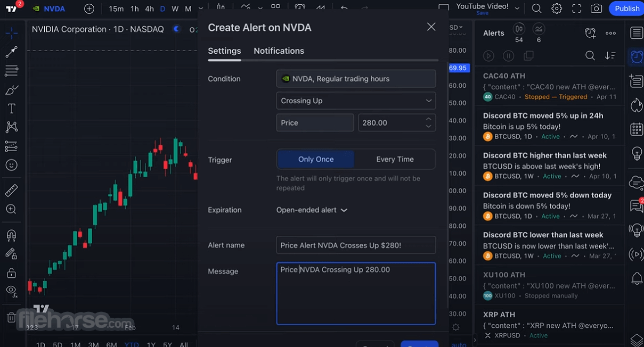Undo last chart action

(344, 8)
